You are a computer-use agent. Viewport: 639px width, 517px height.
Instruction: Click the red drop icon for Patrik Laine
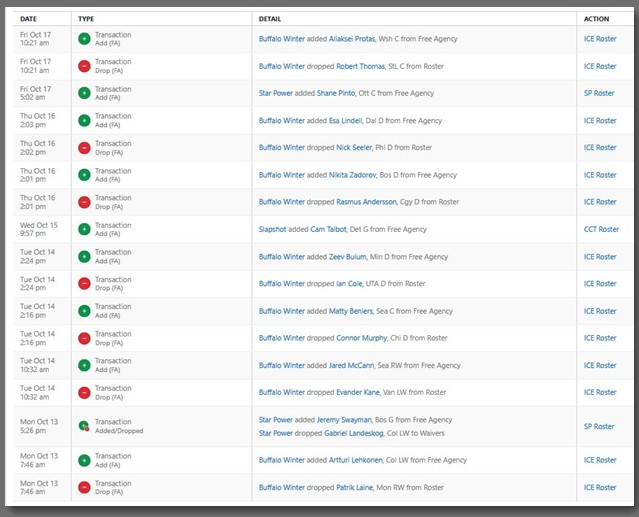(84, 488)
